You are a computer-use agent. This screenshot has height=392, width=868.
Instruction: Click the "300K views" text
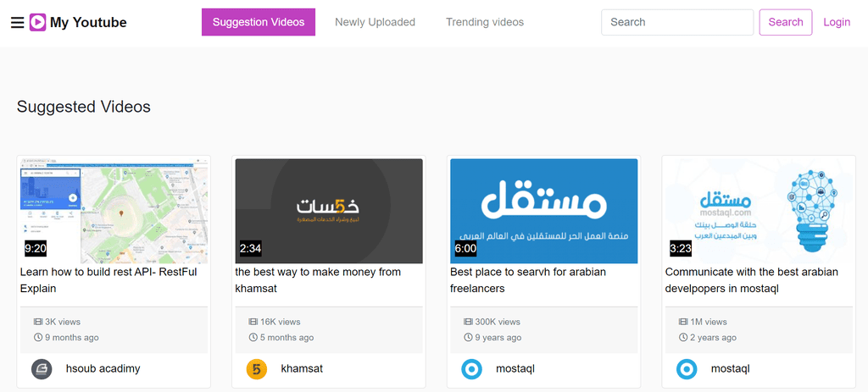(498, 322)
